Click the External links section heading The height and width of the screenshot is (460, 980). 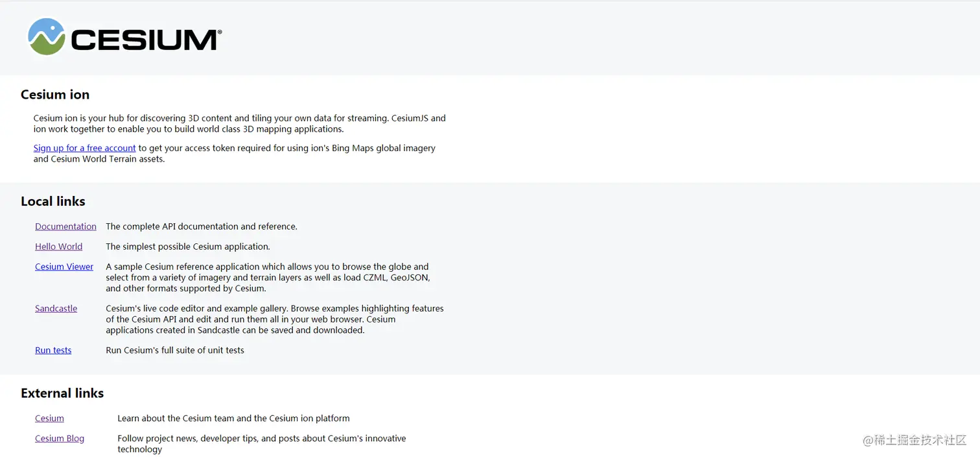point(62,393)
